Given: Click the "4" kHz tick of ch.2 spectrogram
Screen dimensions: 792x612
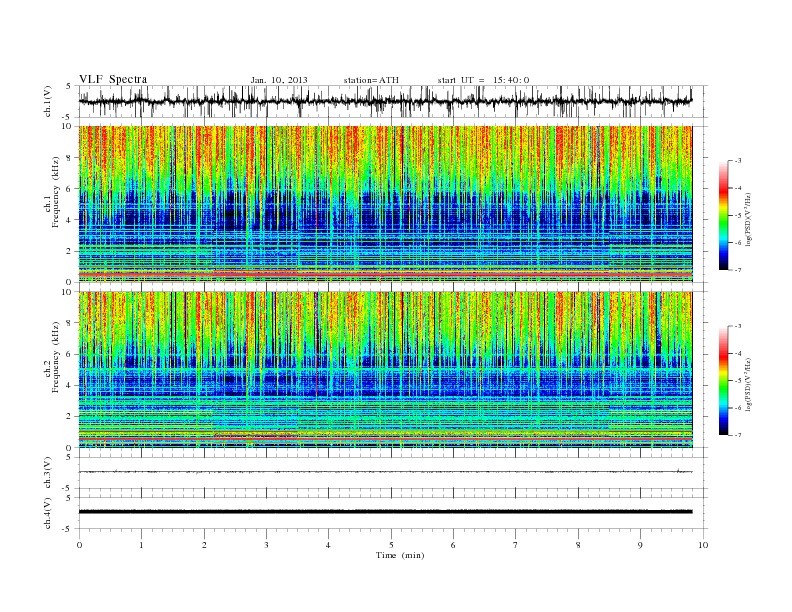Looking at the screenshot, I should click(70, 386).
